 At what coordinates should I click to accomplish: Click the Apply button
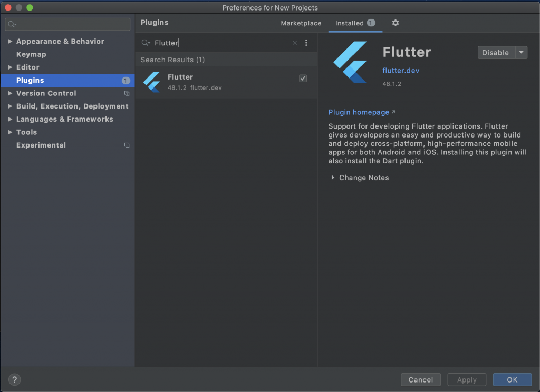pos(467,379)
